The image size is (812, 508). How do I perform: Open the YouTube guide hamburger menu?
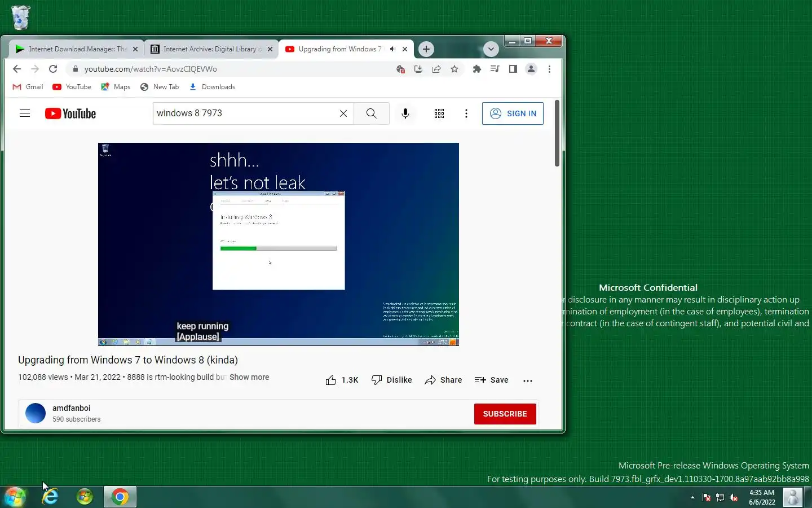tap(25, 113)
